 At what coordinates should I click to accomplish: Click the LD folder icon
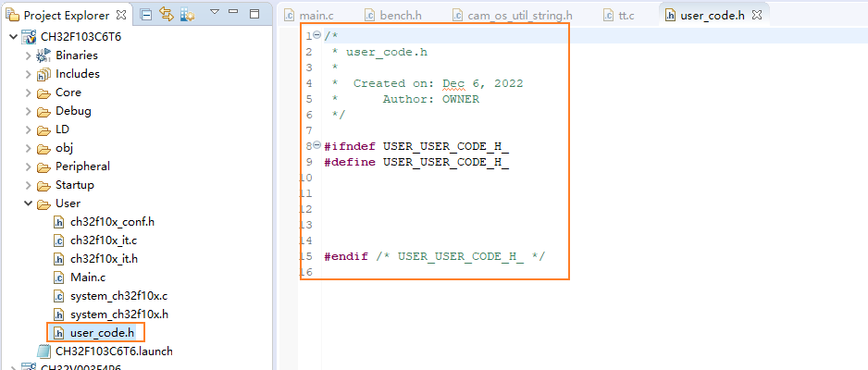coord(43,130)
